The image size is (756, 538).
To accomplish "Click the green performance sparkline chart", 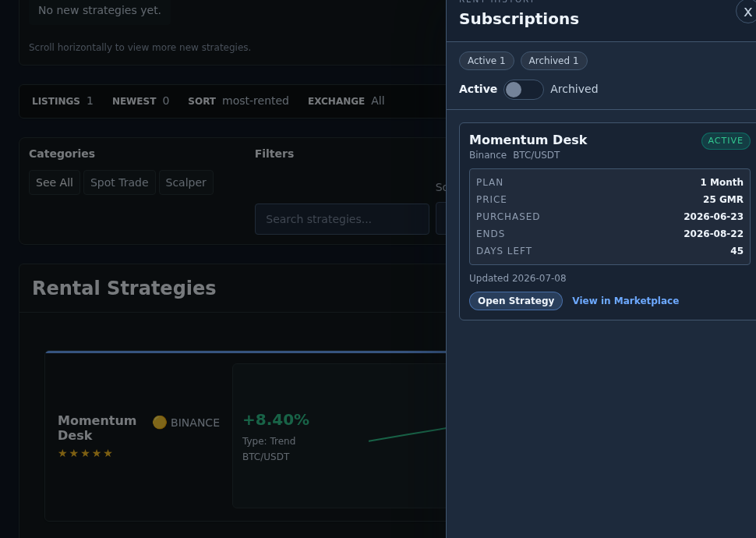I will coord(408,434).
